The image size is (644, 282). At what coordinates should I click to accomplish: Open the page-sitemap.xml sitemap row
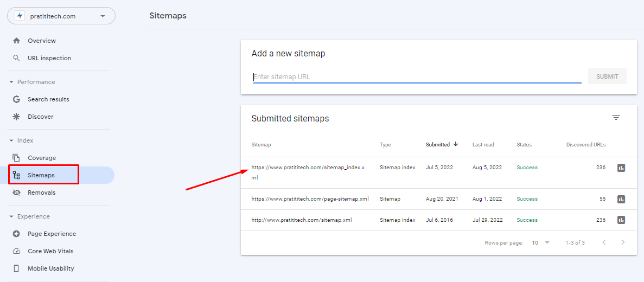(310, 199)
